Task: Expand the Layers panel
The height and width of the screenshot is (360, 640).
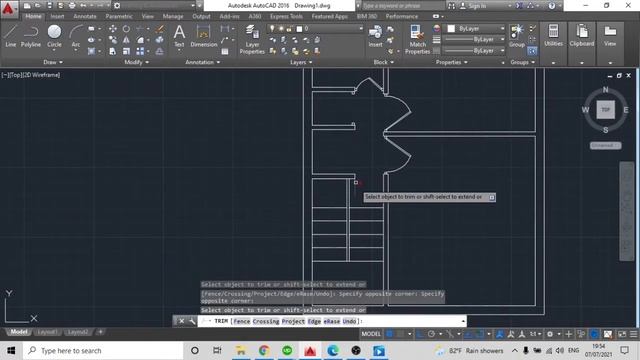Action: [301, 62]
